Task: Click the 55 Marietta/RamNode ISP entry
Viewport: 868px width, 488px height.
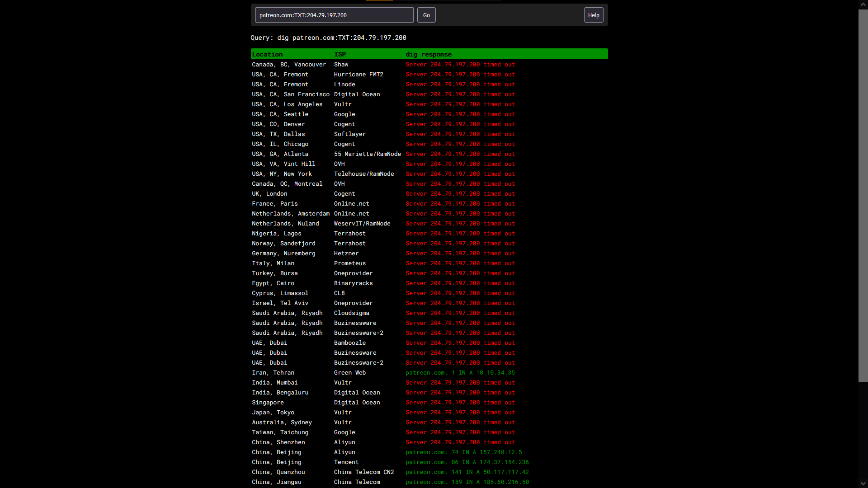Action: tap(367, 154)
